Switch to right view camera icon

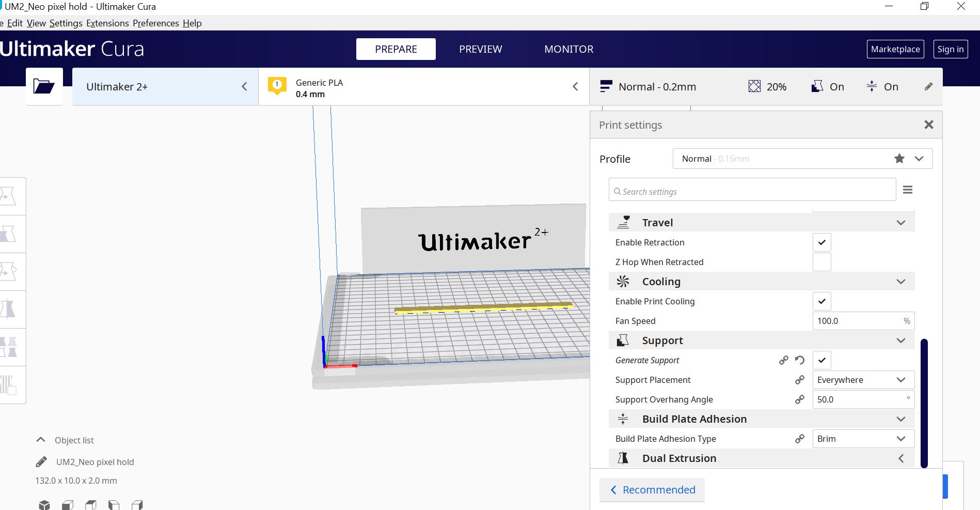(x=137, y=505)
